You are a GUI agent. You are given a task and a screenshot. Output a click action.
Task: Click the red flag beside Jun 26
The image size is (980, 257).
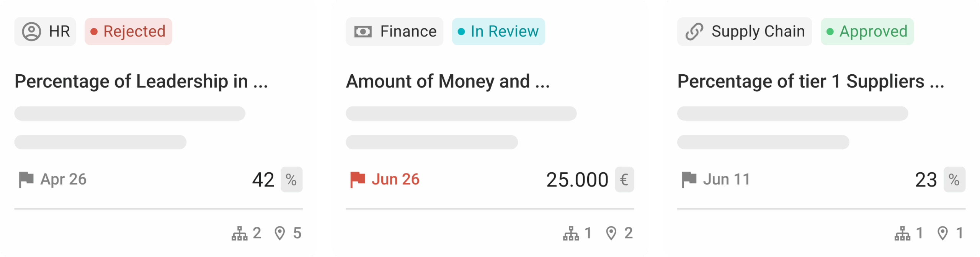click(x=358, y=179)
